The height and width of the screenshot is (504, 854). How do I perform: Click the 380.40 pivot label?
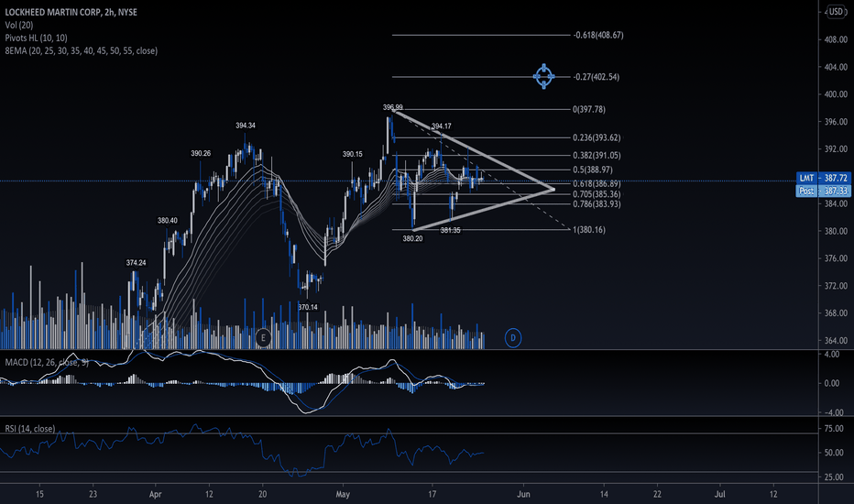167,221
